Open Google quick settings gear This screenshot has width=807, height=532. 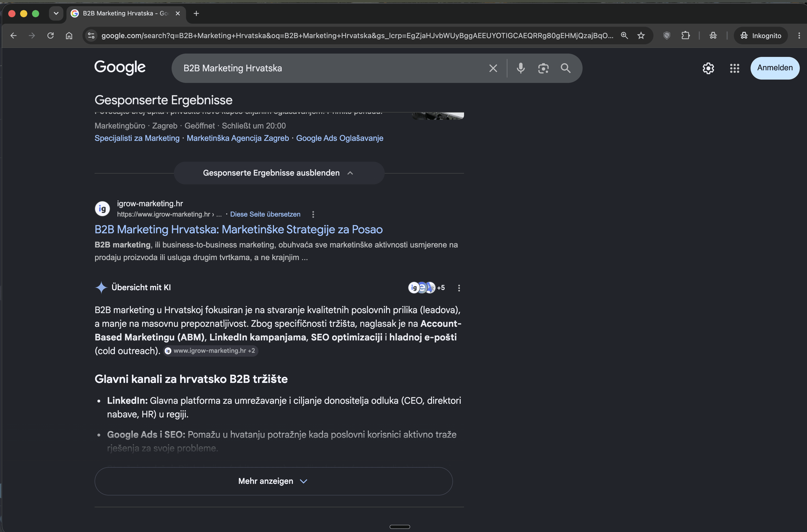coord(708,68)
